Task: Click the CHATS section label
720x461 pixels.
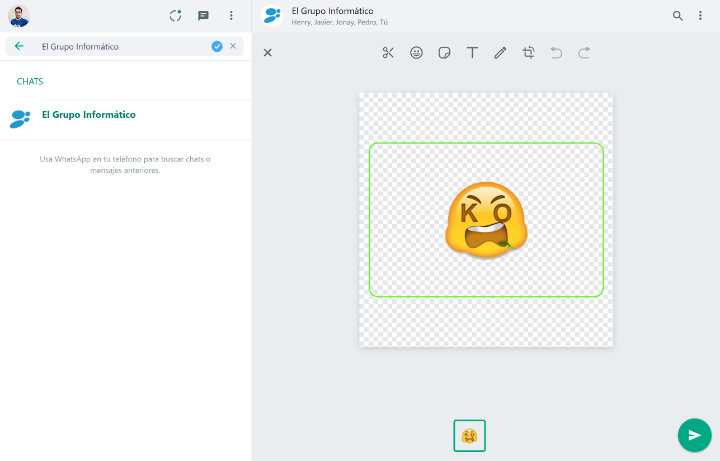Action: pyautogui.click(x=30, y=81)
